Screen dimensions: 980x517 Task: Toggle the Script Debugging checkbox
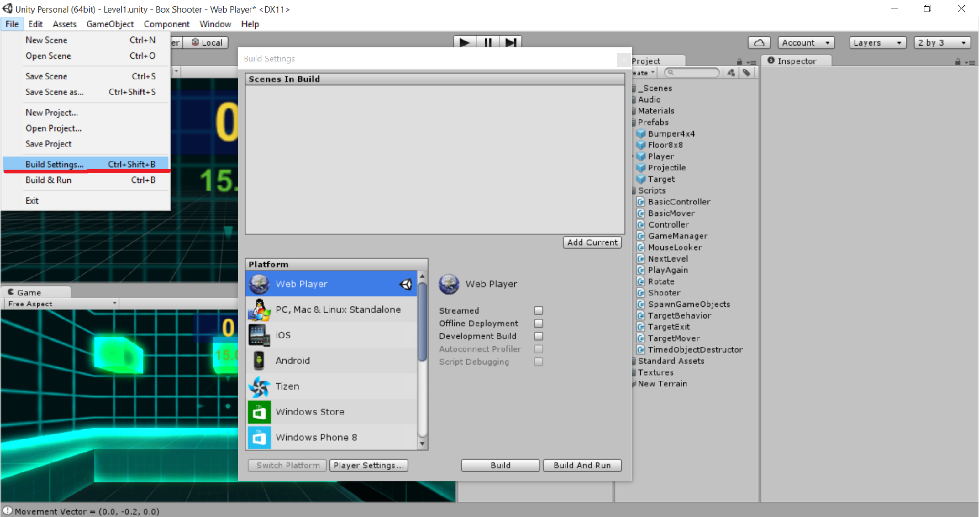[x=538, y=361]
